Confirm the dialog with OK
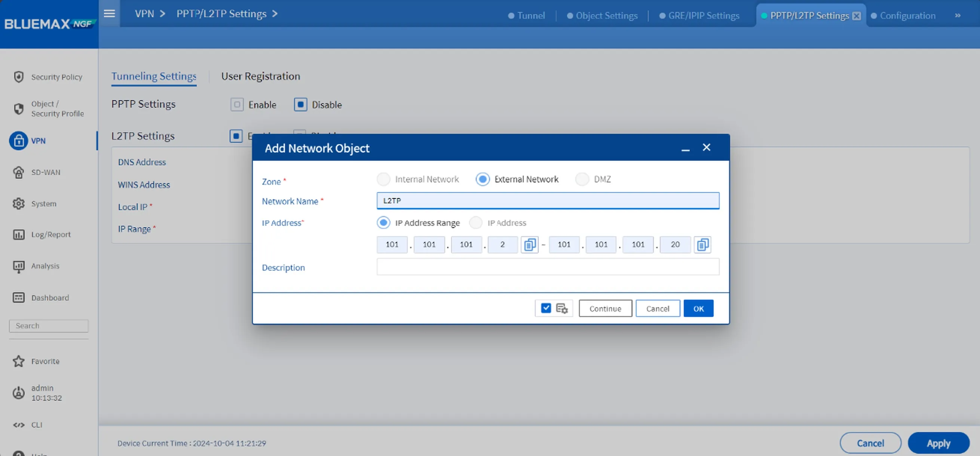The image size is (980, 456). [698, 308]
